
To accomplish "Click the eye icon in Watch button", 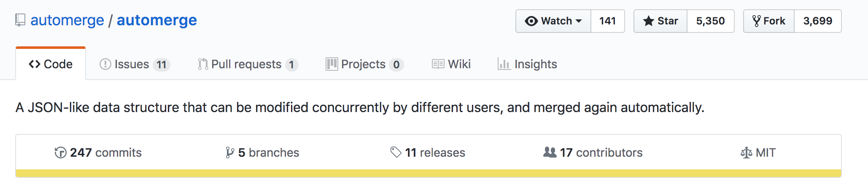I will pos(531,21).
